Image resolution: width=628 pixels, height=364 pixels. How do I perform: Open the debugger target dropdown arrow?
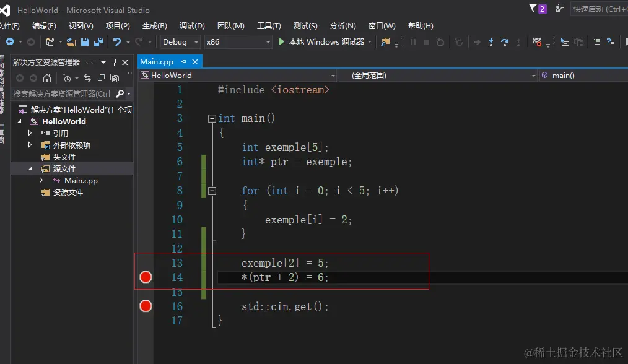click(370, 41)
